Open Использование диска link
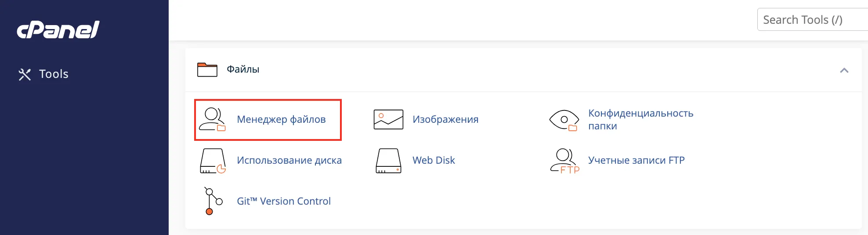 (x=289, y=160)
